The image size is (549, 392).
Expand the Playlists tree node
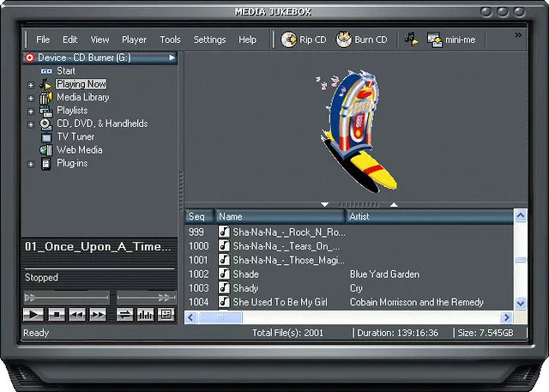32,111
